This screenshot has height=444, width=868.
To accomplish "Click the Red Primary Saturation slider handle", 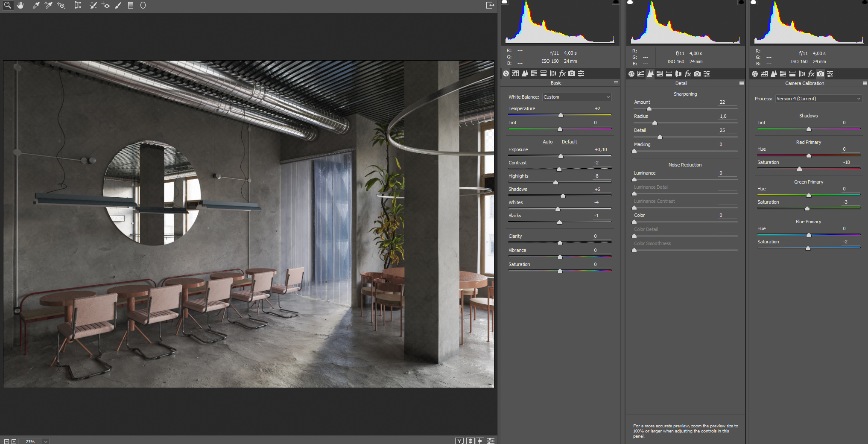I will [799, 169].
